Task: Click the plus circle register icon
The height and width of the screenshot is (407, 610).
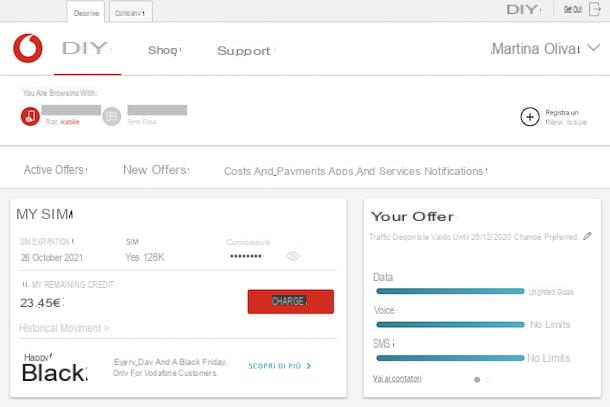Action: click(x=530, y=117)
